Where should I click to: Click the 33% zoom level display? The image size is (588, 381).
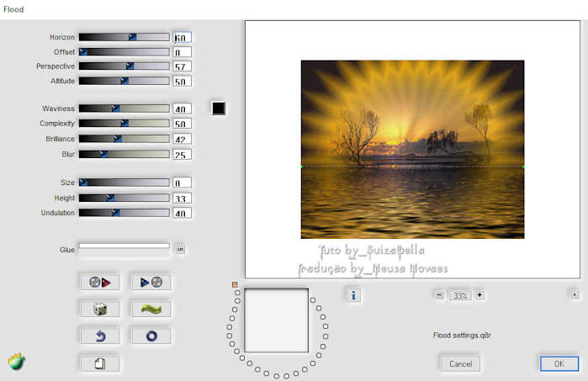click(x=460, y=295)
